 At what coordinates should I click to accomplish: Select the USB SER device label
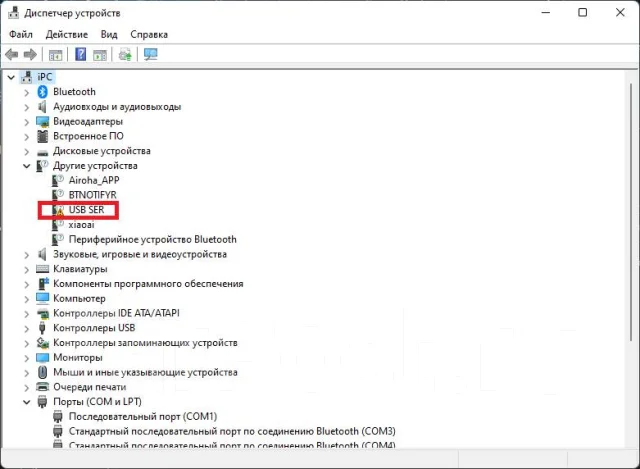point(87,210)
